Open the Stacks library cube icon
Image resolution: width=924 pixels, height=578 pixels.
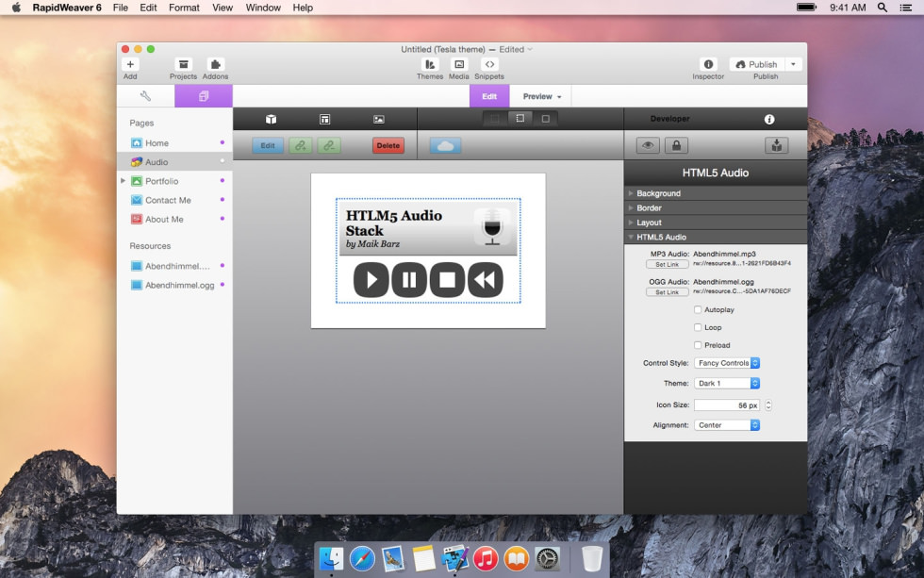click(x=272, y=119)
